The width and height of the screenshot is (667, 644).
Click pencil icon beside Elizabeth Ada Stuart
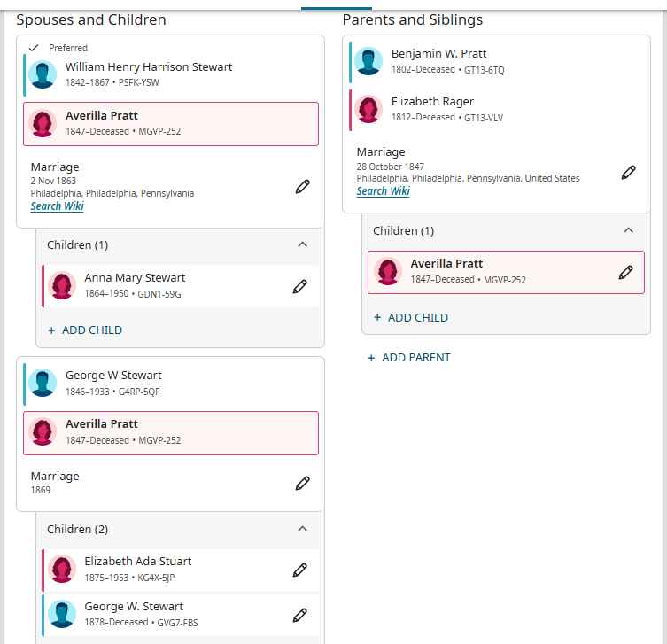(x=299, y=570)
